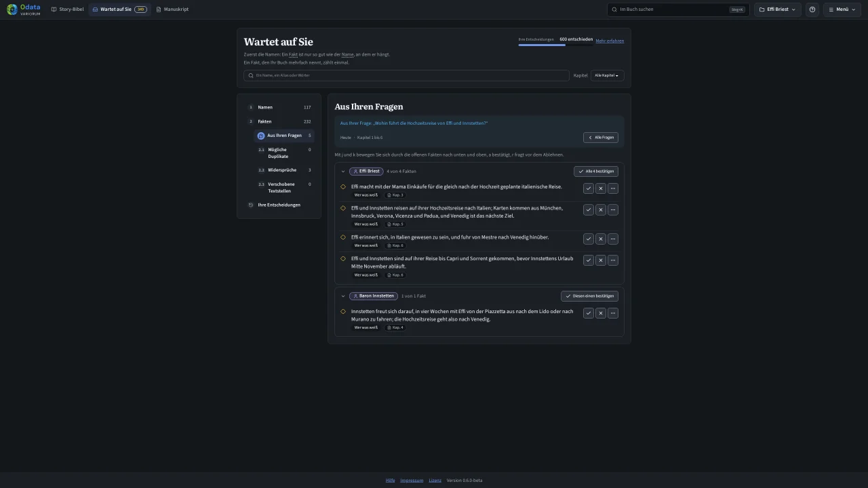Switch to the Story-Bibel tab
868x488 pixels.
67,9
